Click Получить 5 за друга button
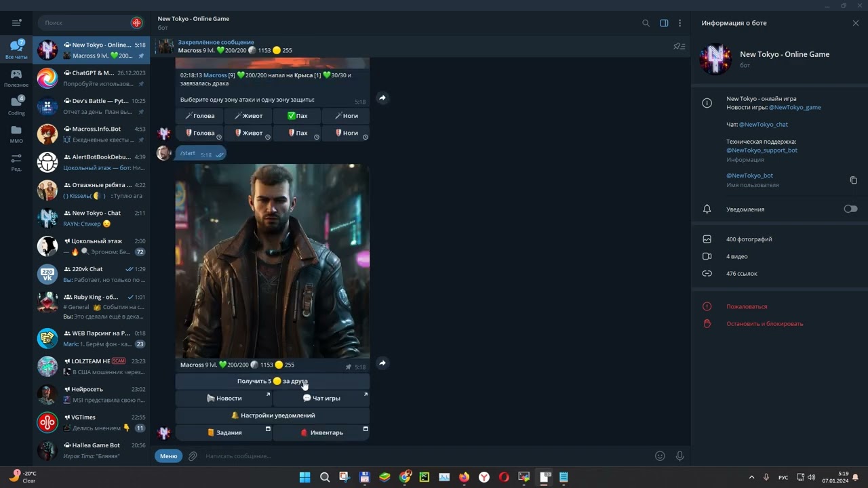The image size is (868, 488). coord(273,381)
